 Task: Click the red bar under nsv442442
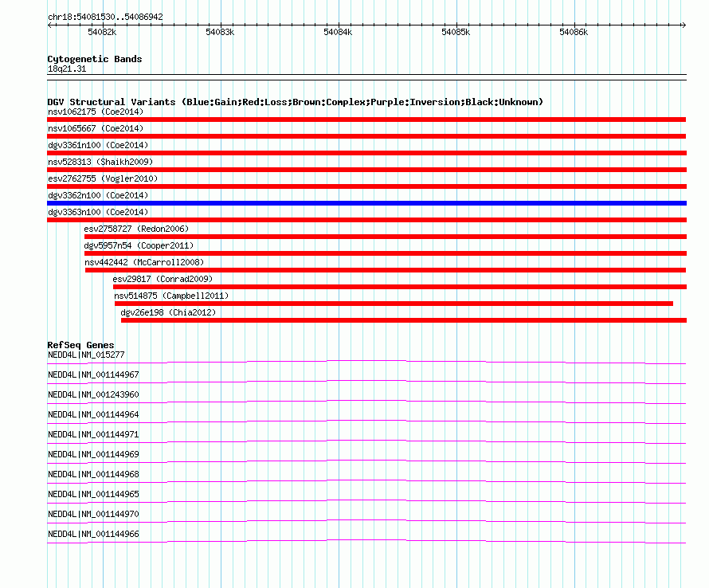pos(386,270)
